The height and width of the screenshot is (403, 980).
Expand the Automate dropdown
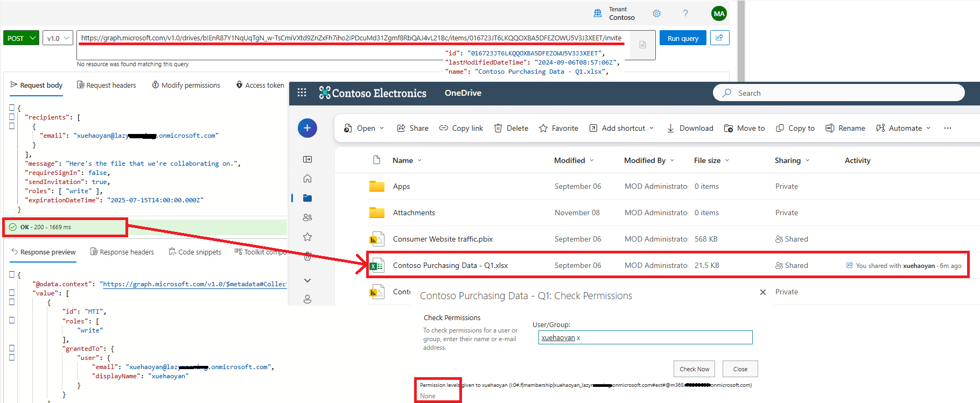(928, 128)
